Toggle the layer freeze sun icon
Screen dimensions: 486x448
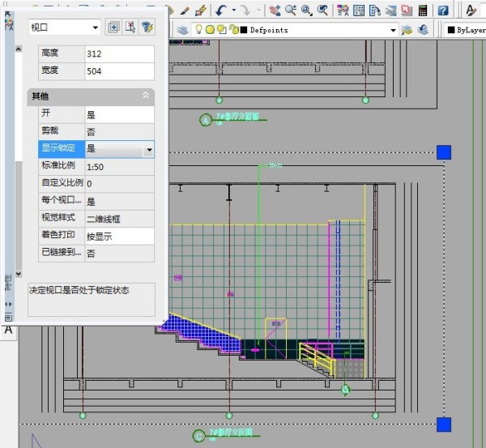coord(210,30)
